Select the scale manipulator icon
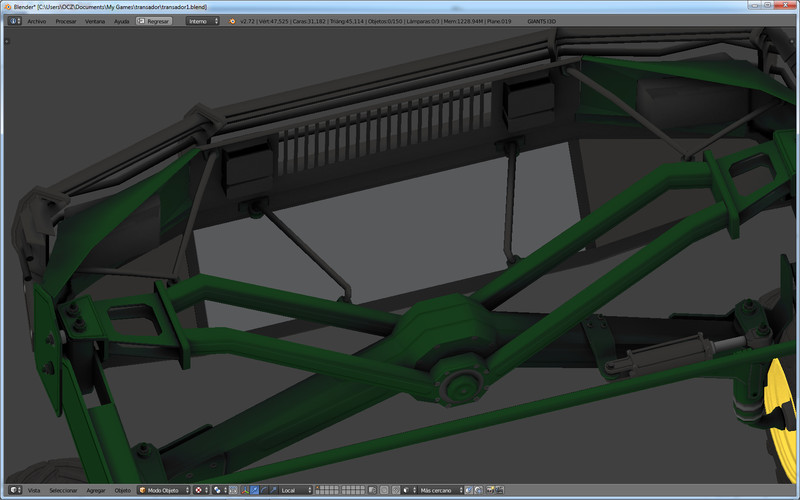The width and height of the screenshot is (800, 500). (274, 490)
